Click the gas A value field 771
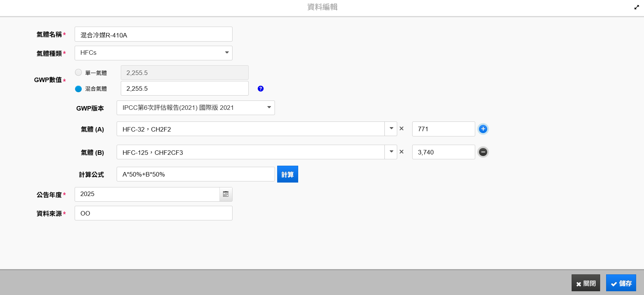644x295 pixels. 444,129
